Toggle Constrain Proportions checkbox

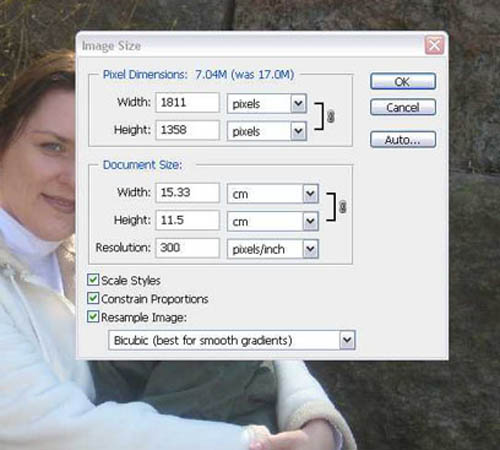93,298
